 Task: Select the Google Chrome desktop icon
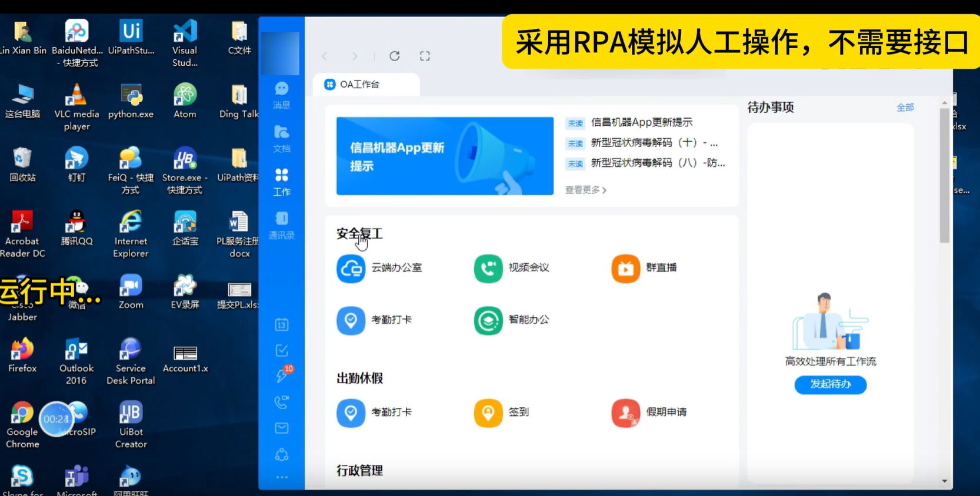(x=22, y=424)
